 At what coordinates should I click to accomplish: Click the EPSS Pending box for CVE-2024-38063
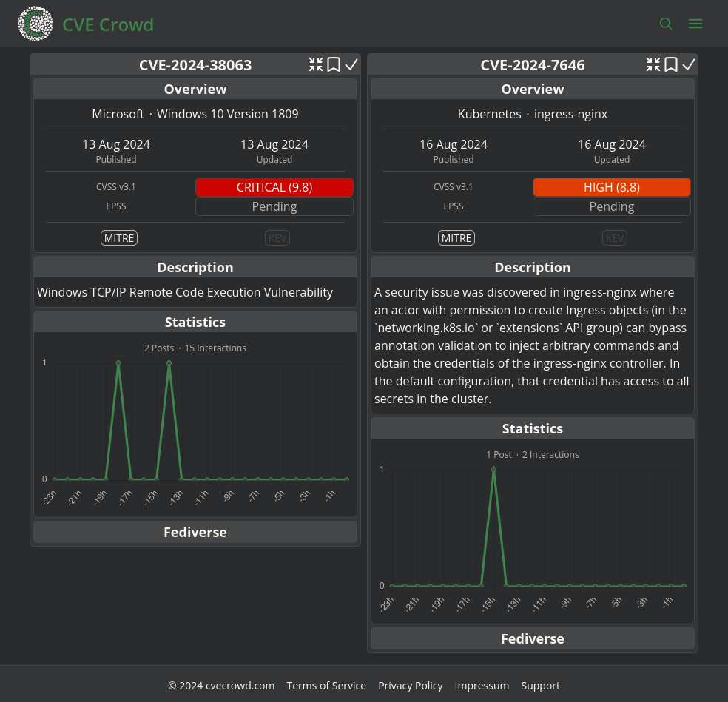click(274, 206)
